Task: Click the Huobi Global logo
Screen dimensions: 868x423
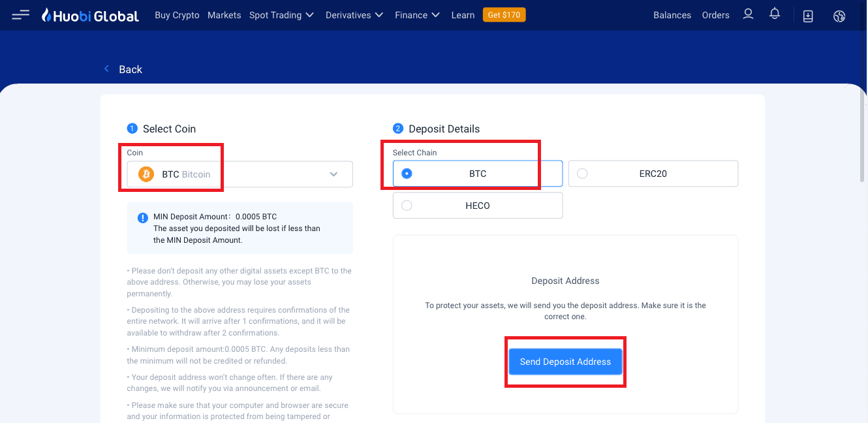Action: pos(90,15)
